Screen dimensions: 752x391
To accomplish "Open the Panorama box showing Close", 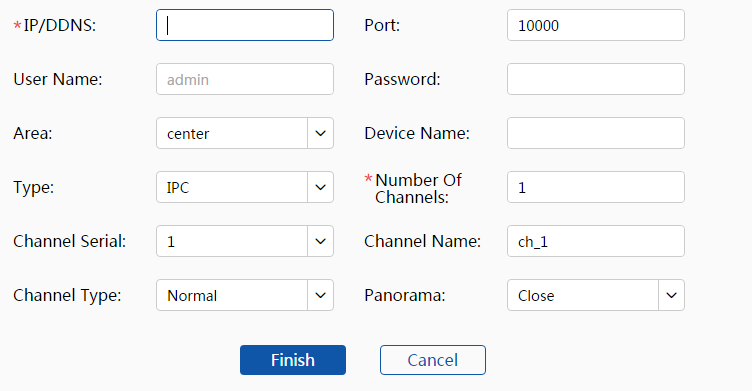I will (596, 296).
